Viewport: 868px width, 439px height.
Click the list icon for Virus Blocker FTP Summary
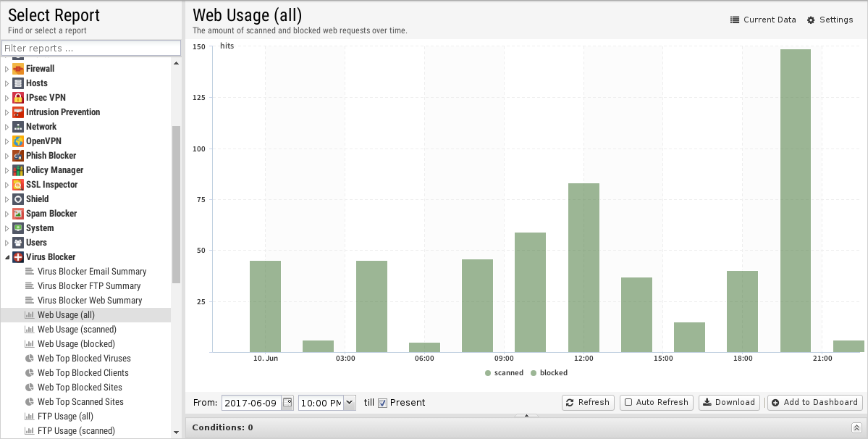tap(30, 285)
